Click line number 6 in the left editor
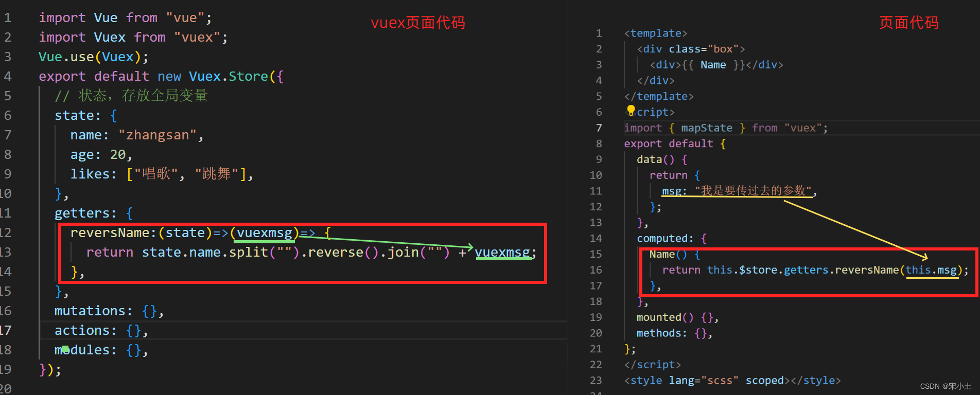 tap(8, 116)
